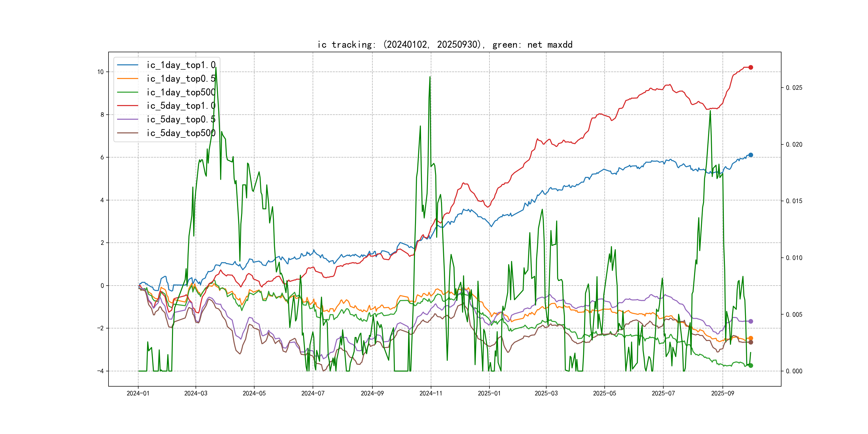Click the 2025-09 x-axis tick label

[723, 393]
